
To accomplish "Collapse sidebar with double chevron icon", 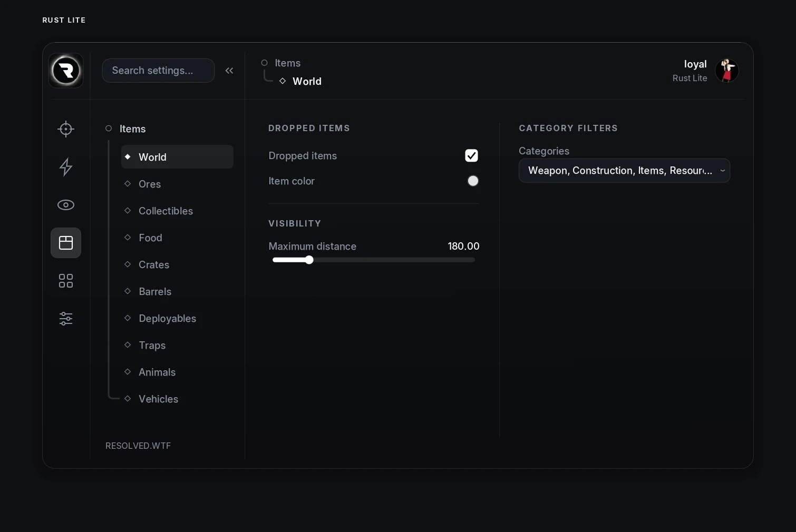I will 229,71.
